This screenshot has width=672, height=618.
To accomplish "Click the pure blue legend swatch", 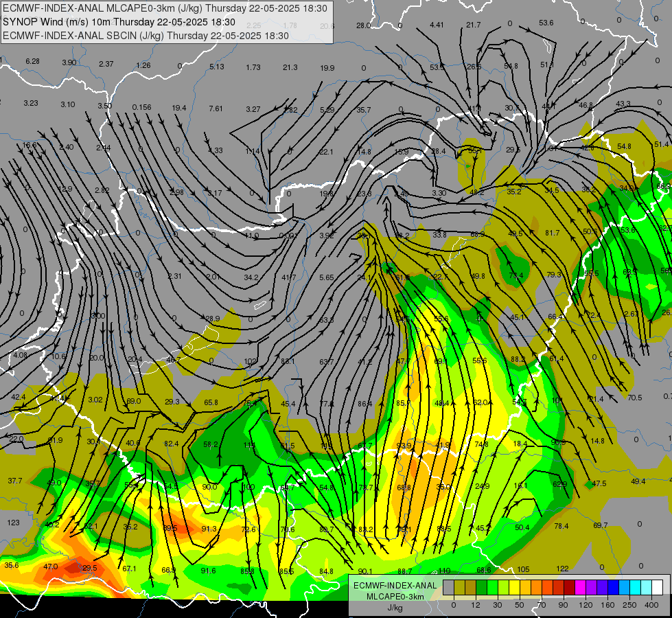I will [x=613, y=588].
